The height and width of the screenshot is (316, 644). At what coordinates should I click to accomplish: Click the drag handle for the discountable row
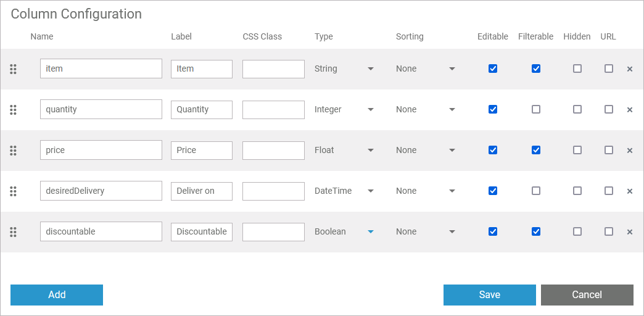(13, 232)
